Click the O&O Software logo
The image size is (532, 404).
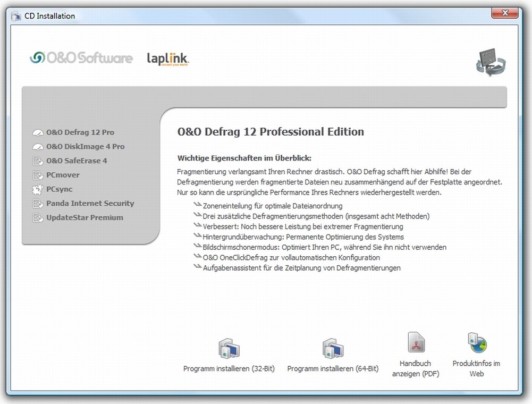pyautogui.click(x=81, y=58)
